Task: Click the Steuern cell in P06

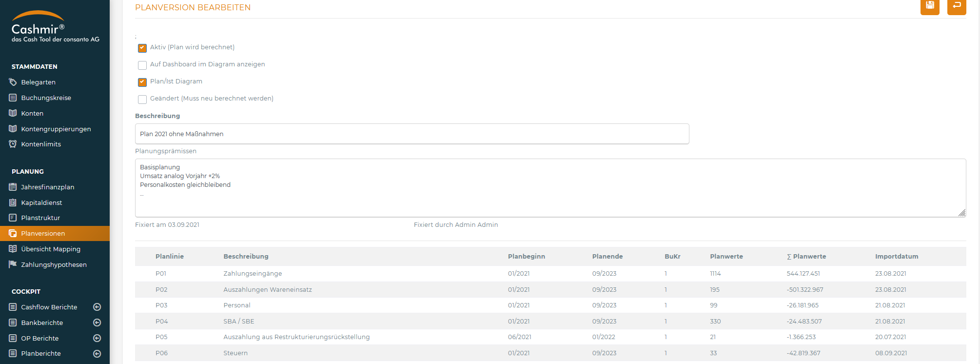Action: (x=235, y=353)
